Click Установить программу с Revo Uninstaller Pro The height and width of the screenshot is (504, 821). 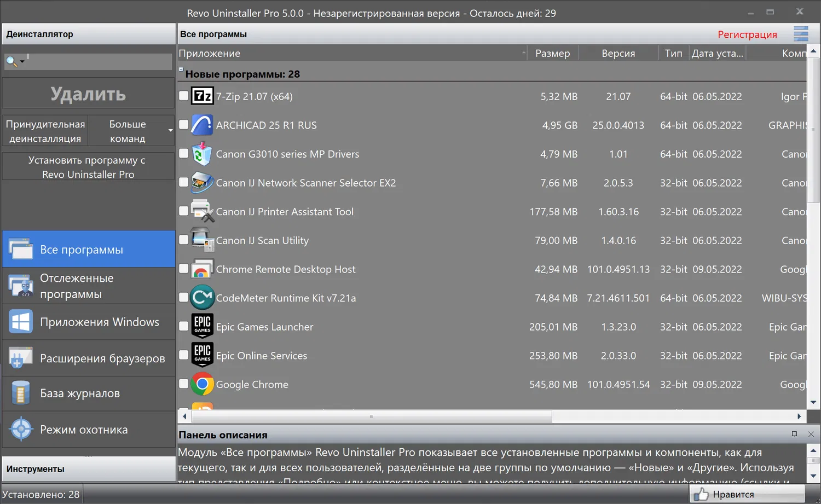[89, 167]
